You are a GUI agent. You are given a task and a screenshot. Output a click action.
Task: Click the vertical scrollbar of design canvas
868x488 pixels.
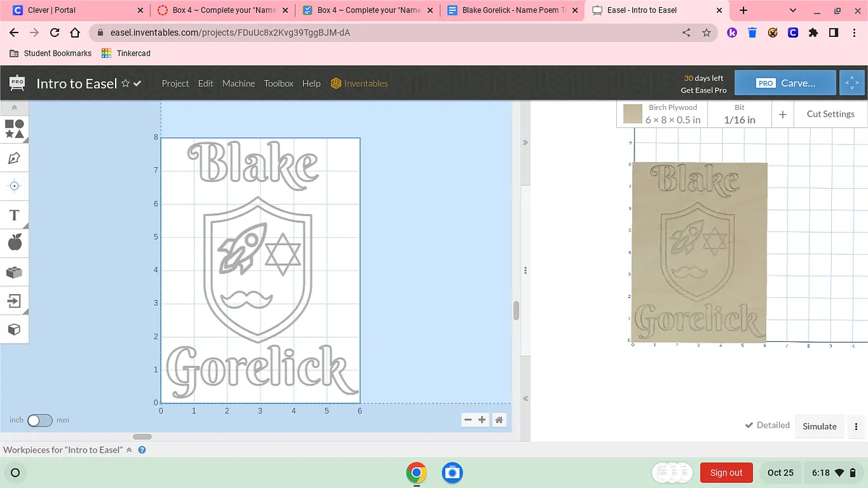[x=516, y=311]
